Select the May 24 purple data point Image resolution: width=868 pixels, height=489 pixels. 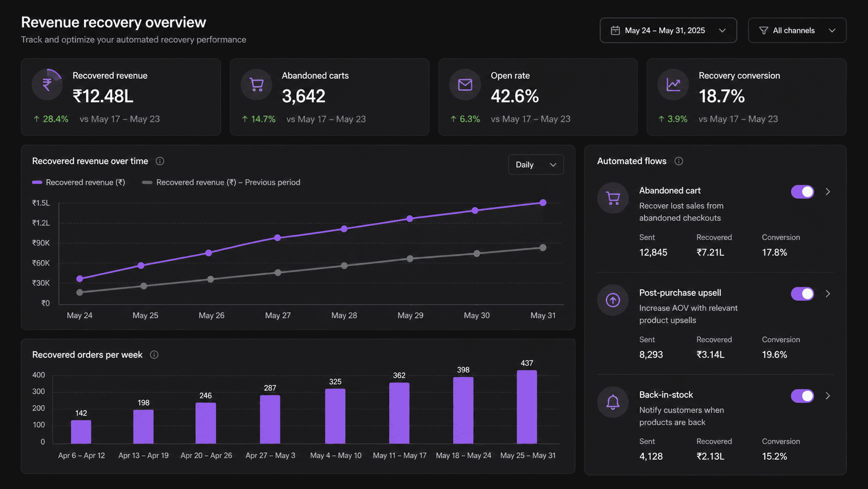coord(79,279)
